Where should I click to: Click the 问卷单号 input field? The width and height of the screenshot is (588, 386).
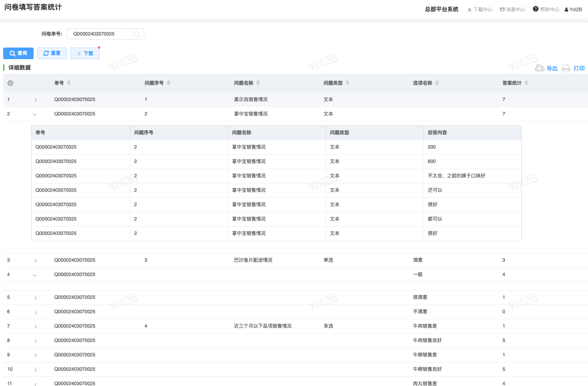[102, 34]
